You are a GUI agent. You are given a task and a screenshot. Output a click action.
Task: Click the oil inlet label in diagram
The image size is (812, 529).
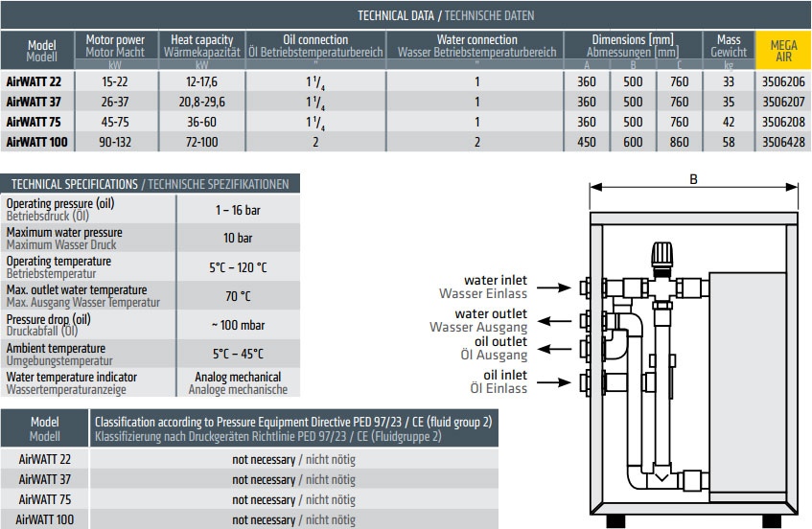click(x=505, y=375)
